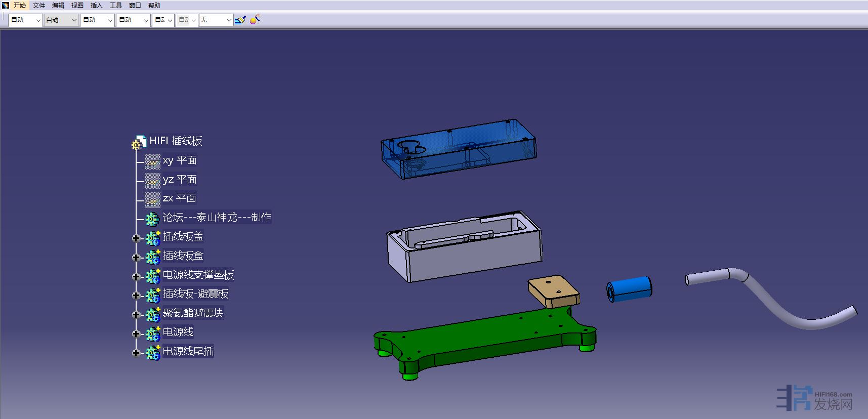Click the green base plate in the 3D view
Viewport: 868px width, 419px height.
point(486,339)
